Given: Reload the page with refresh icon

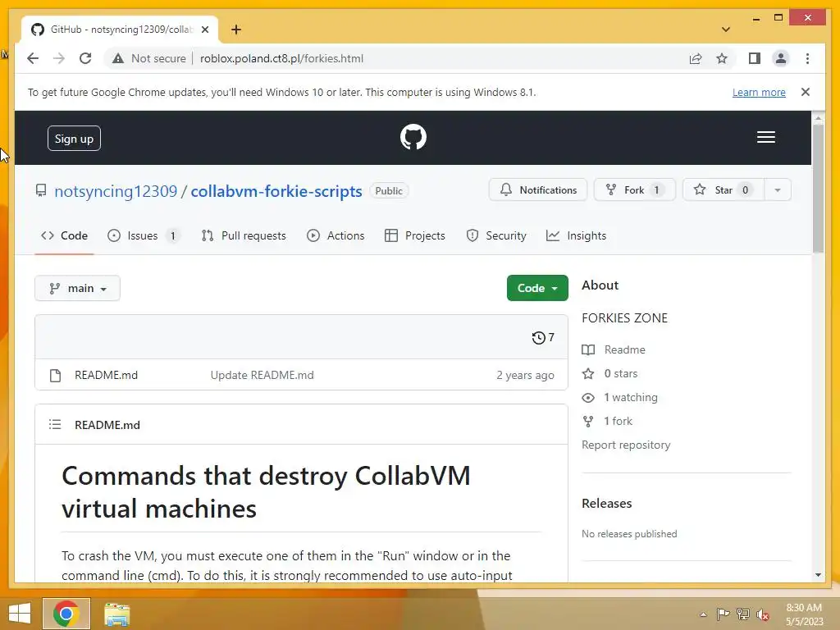Looking at the screenshot, I should coord(85,58).
